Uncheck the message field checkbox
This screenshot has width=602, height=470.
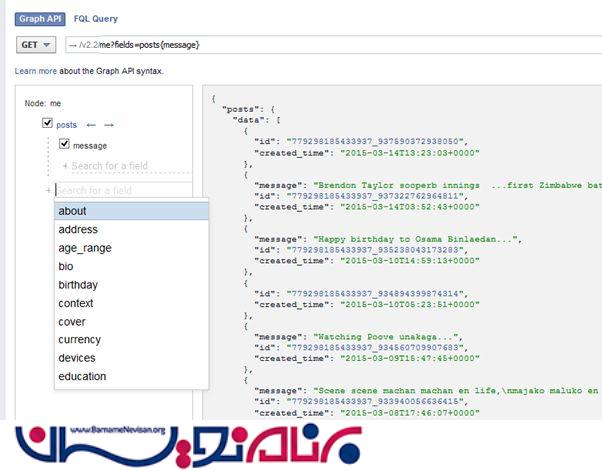[x=65, y=145]
